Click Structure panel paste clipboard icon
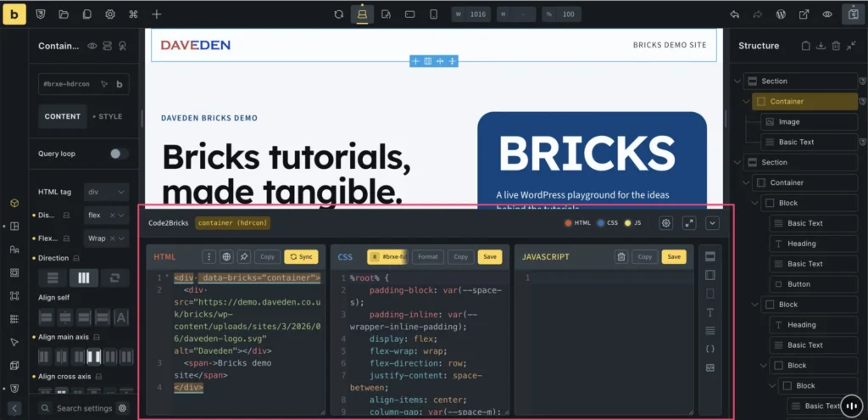The width and height of the screenshot is (868, 420). (x=807, y=46)
